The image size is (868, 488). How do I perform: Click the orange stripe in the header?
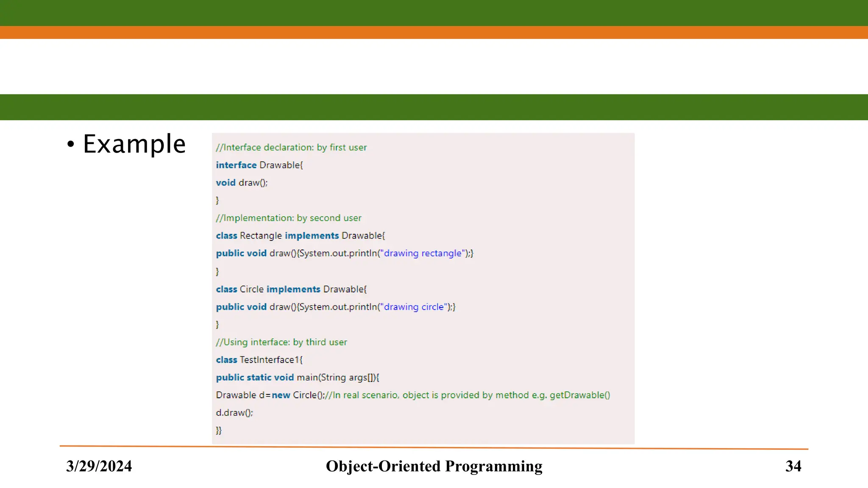pyautogui.click(x=434, y=33)
